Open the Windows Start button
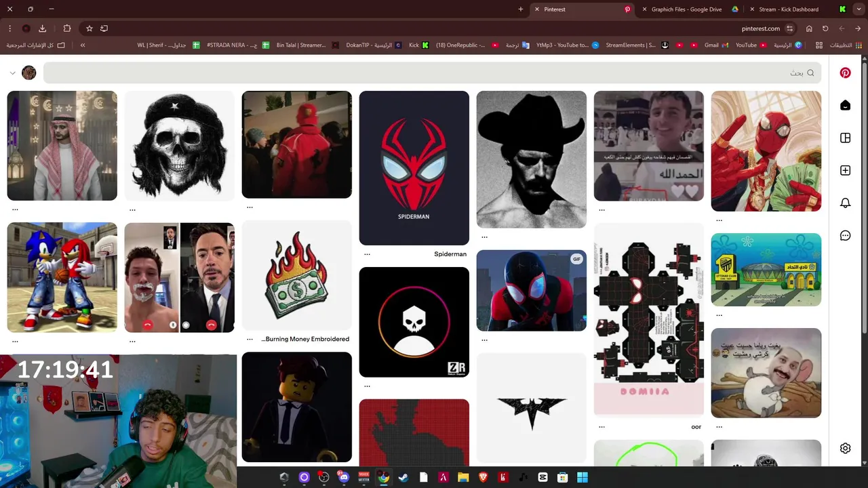This screenshot has height=488, width=868. click(582, 477)
